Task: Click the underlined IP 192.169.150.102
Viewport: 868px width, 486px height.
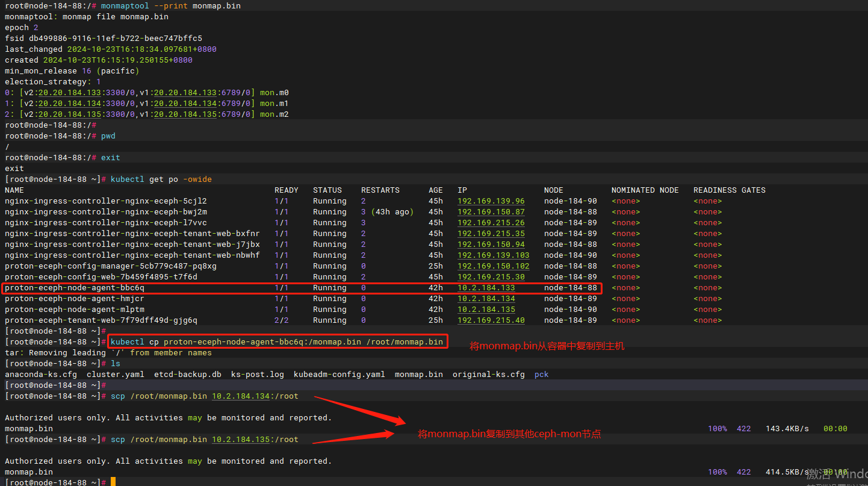Action: (494, 266)
